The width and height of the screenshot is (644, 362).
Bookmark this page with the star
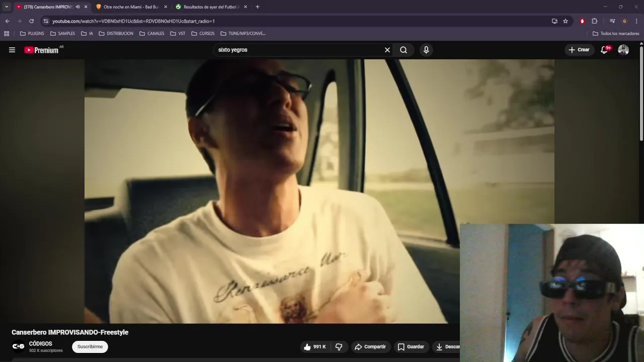566,21
